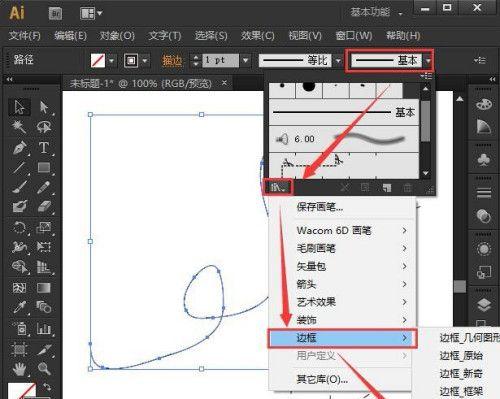Viewport: 500px width, 399px height.
Task: Open the 文件(F) menu
Action: point(24,35)
